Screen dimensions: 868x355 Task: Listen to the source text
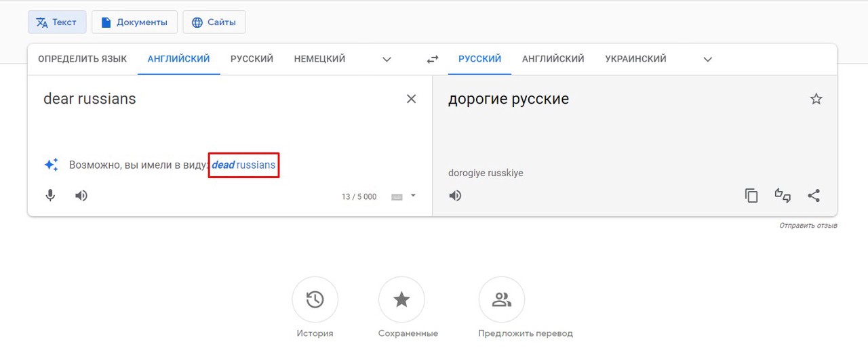coord(81,196)
